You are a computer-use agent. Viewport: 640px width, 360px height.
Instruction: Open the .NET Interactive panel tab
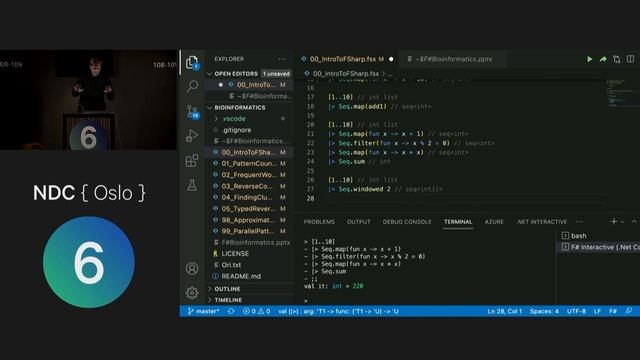click(x=542, y=222)
